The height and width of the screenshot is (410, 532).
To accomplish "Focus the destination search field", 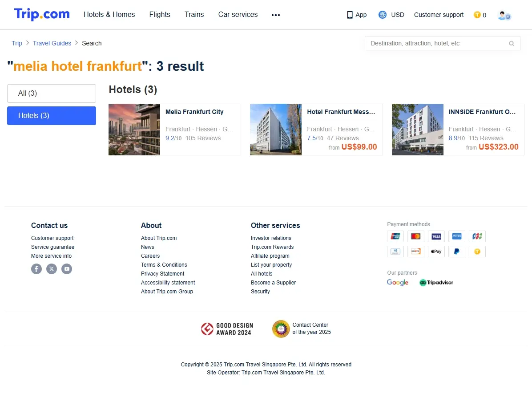I will pyautogui.click(x=443, y=44).
